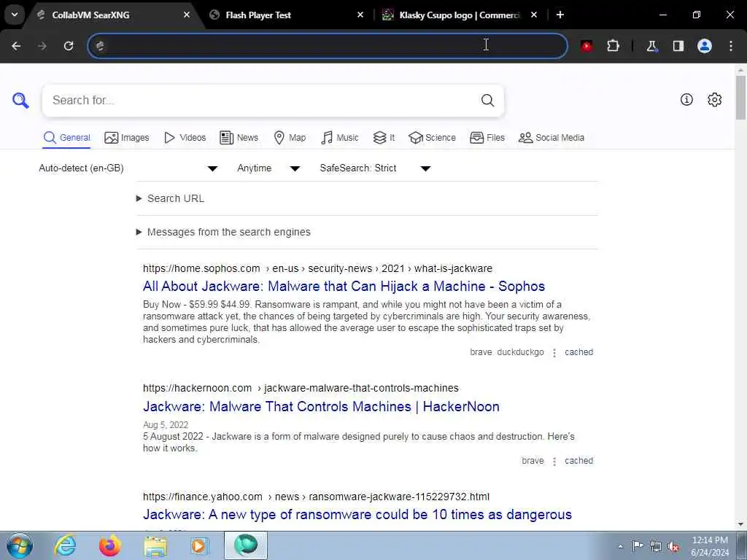Open the Auto-detect language dropdown
747x560 pixels.
pyautogui.click(x=128, y=168)
